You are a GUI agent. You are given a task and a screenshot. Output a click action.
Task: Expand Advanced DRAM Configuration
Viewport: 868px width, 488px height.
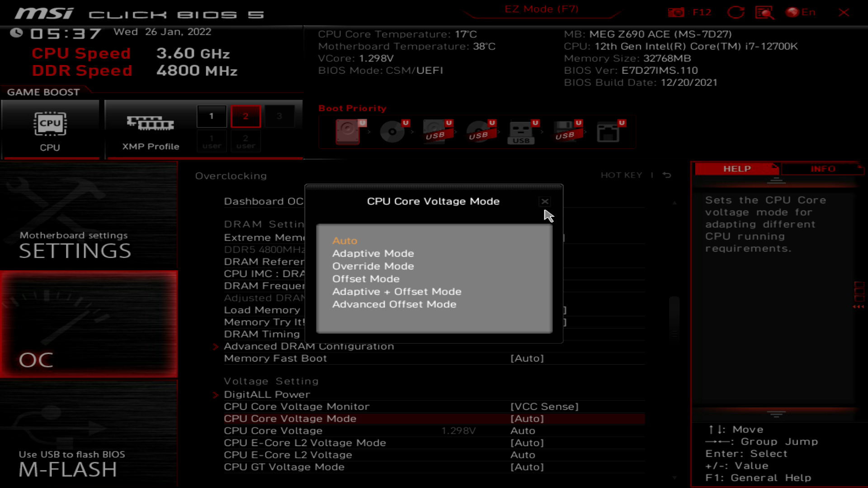[x=309, y=346]
